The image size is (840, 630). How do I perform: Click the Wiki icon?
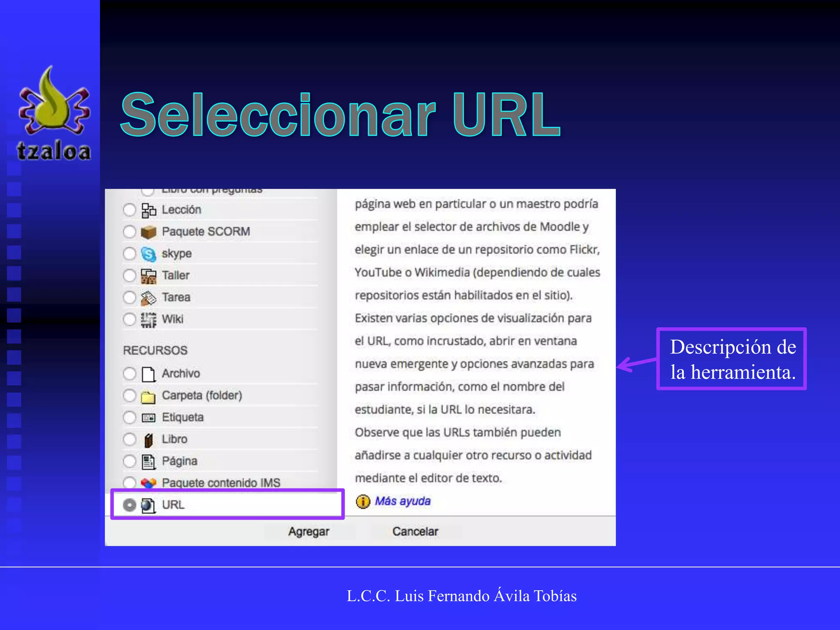tap(148, 320)
